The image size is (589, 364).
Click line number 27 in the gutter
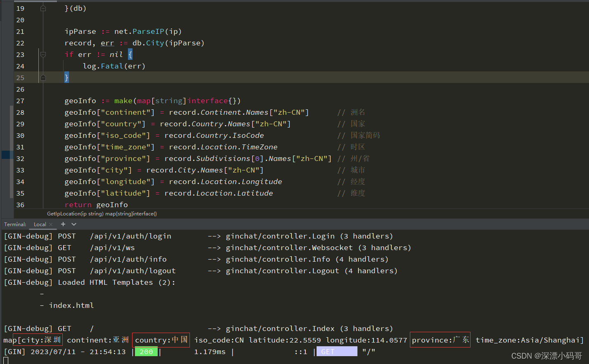click(x=20, y=101)
